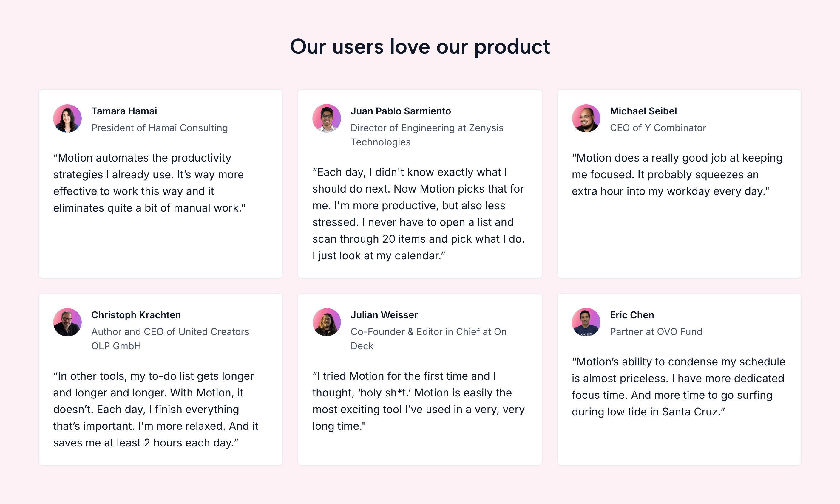Click Juan Pablo Sarmiento's avatar photo
This screenshot has width=840, height=504.
point(327,119)
